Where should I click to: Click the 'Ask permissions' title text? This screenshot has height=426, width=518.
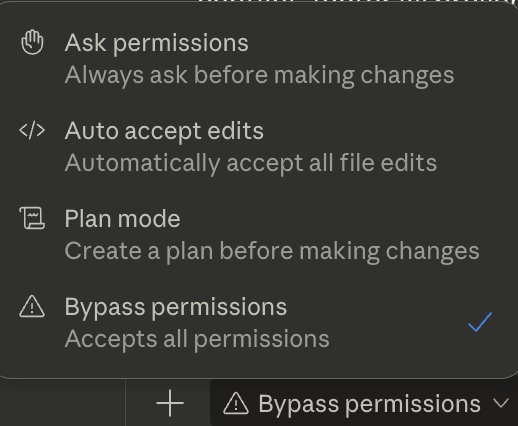point(156,43)
